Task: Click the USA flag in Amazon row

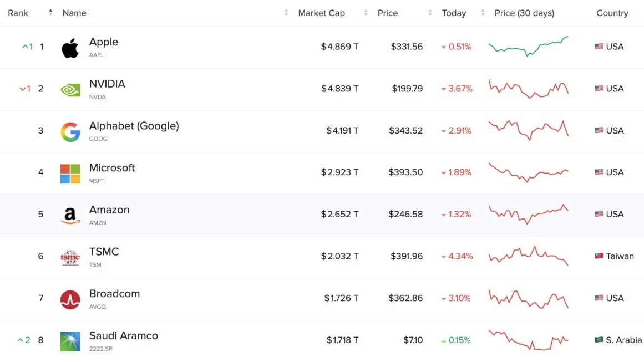Action: (599, 214)
